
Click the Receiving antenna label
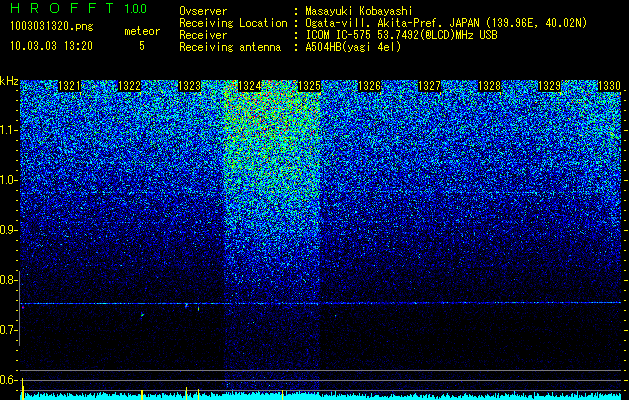pos(230,47)
